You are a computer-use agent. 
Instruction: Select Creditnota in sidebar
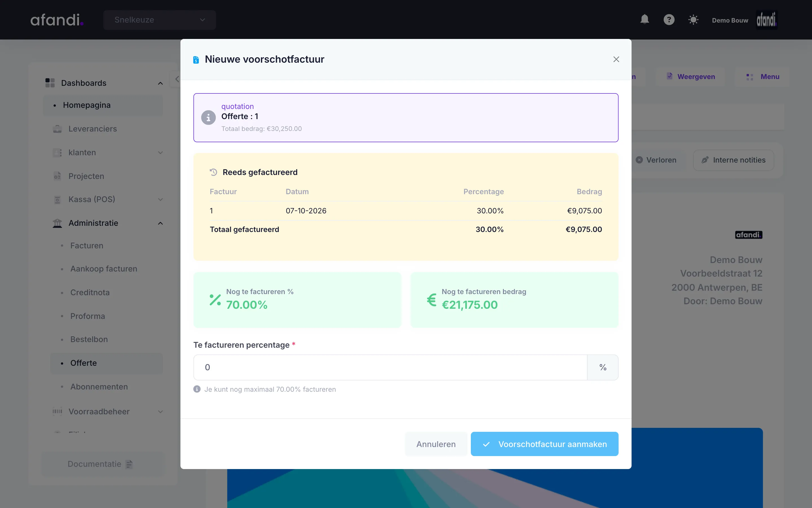[x=90, y=292]
